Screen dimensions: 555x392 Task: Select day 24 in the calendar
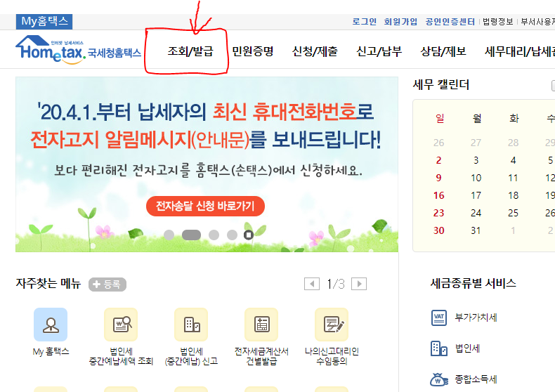point(476,213)
